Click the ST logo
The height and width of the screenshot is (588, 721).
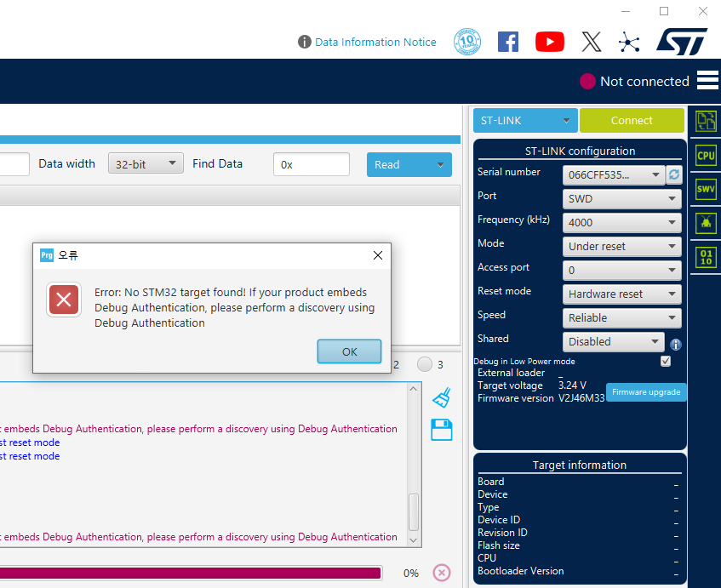[682, 42]
